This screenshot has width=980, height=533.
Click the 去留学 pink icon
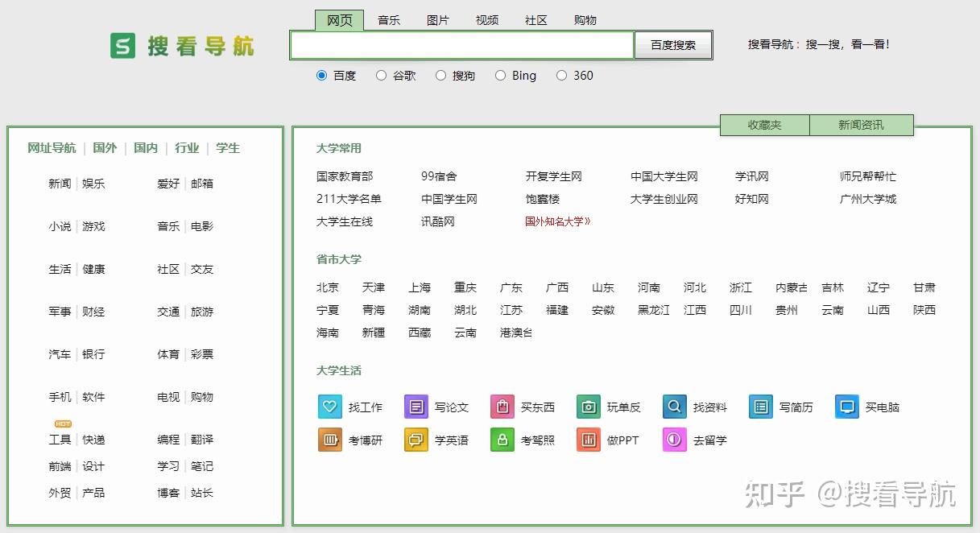pos(675,440)
